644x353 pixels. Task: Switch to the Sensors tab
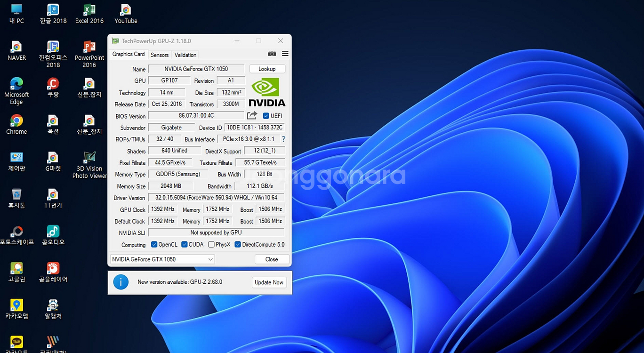(x=160, y=55)
